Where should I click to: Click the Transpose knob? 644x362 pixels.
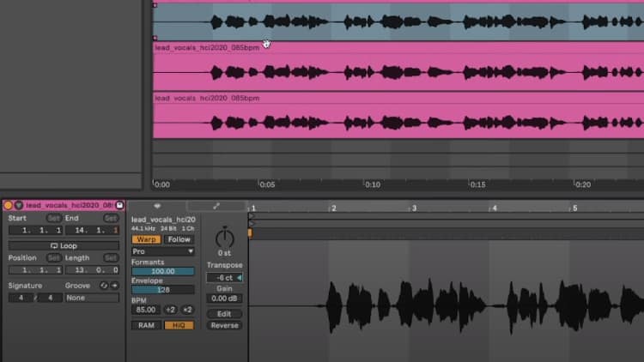click(224, 238)
